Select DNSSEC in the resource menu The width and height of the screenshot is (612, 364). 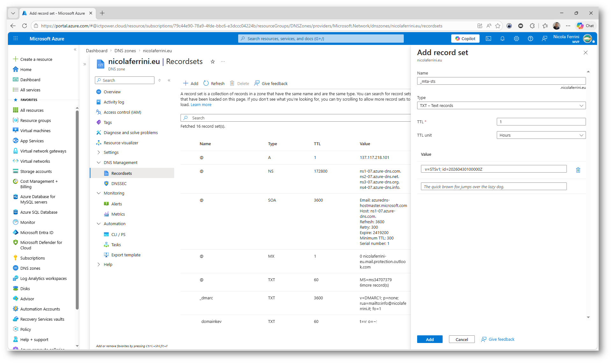119,183
